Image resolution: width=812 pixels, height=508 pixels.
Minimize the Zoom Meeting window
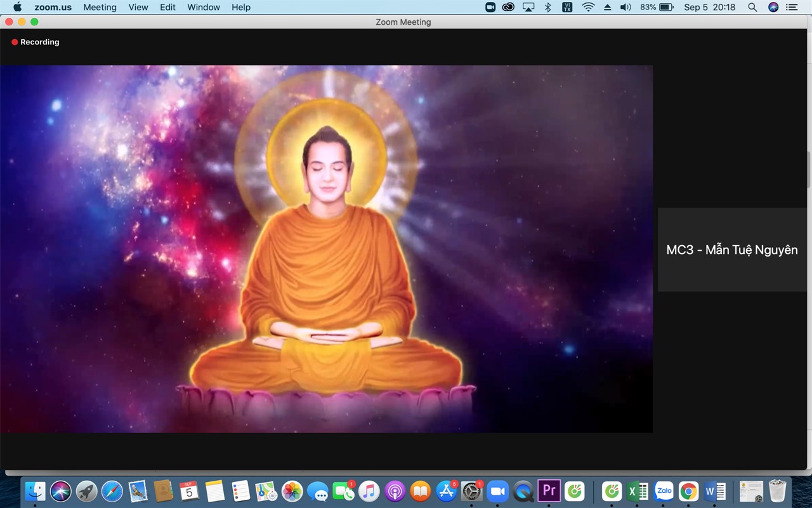[x=22, y=22]
